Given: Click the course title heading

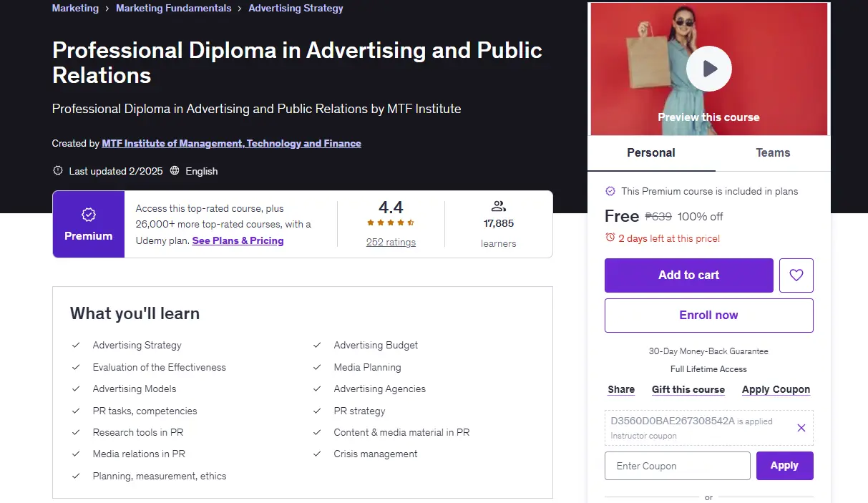Looking at the screenshot, I should click(x=297, y=63).
